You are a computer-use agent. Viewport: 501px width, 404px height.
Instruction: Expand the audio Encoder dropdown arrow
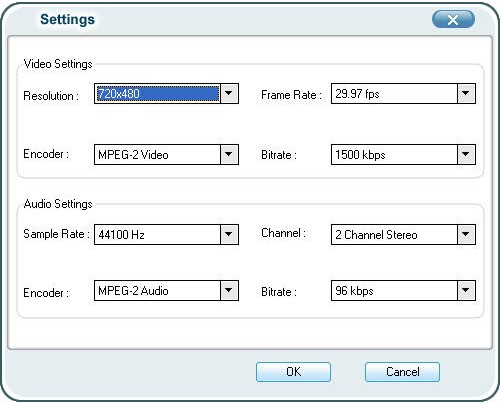coord(229,290)
